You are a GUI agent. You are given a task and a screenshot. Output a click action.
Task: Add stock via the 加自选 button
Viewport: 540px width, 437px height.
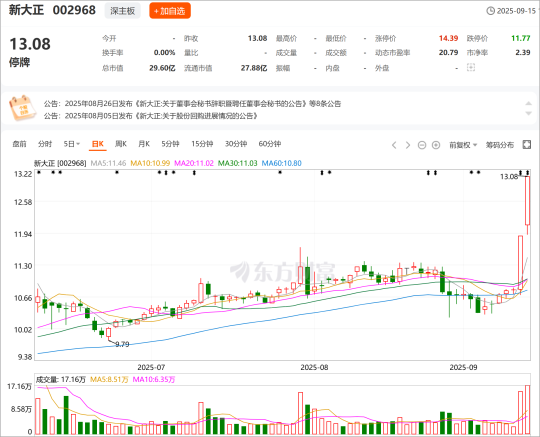pyautogui.click(x=170, y=11)
